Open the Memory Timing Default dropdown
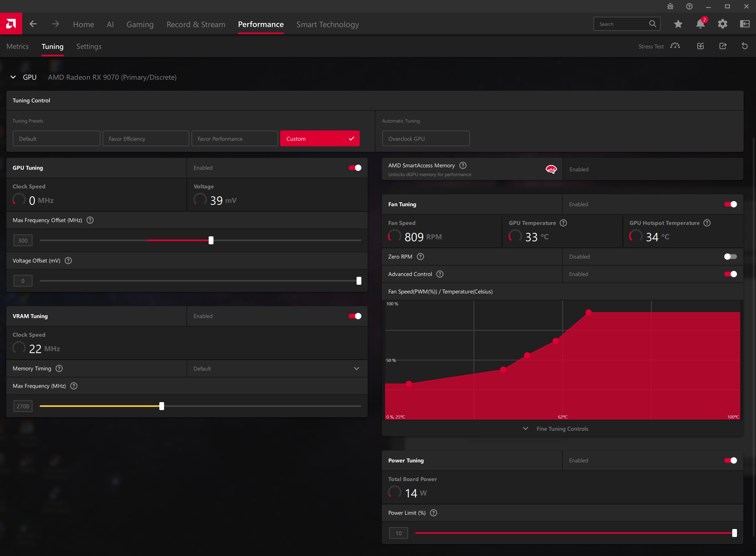The height and width of the screenshot is (556, 756). 277,369
